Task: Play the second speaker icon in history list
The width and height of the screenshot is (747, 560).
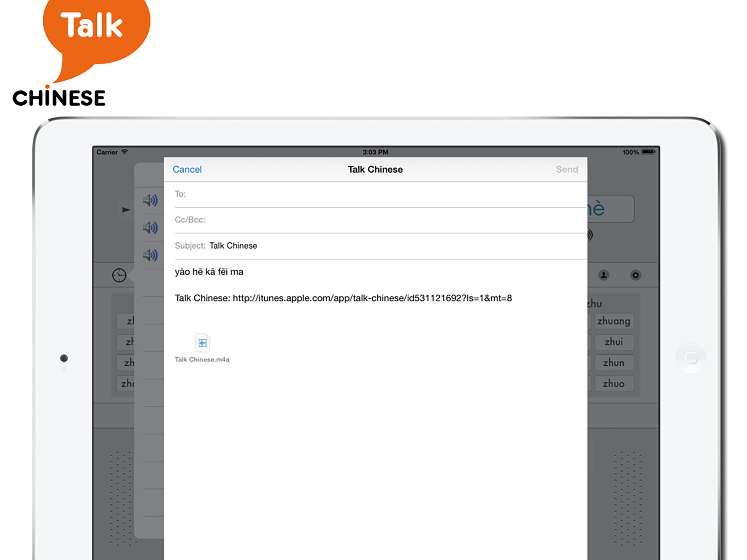Action: (x=150, y=228)
